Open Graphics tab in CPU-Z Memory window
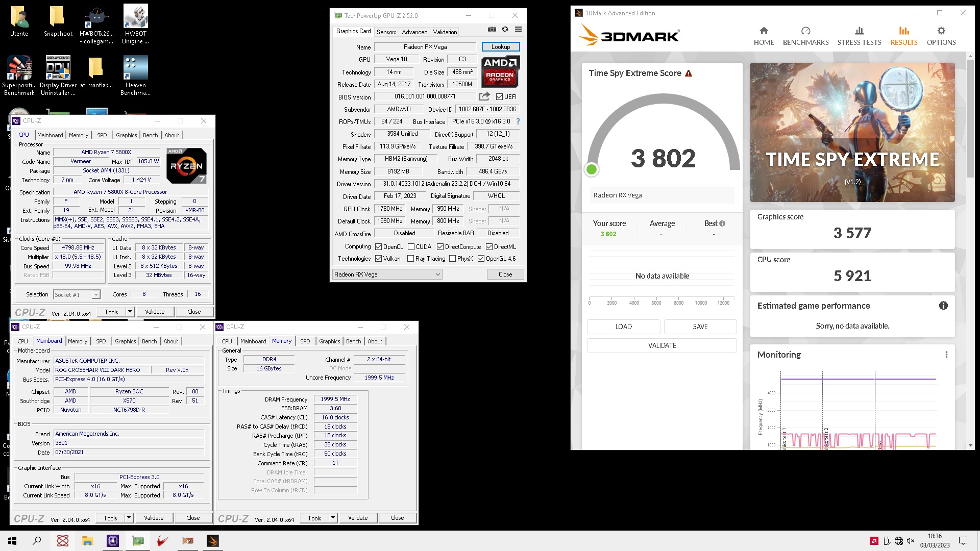Screen dimensions: 980x551 (x=330, y=341)
